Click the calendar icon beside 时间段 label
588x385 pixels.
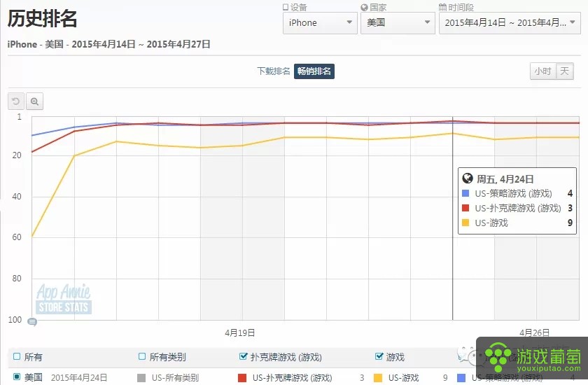pyautogui.click(x=442, y=7)
